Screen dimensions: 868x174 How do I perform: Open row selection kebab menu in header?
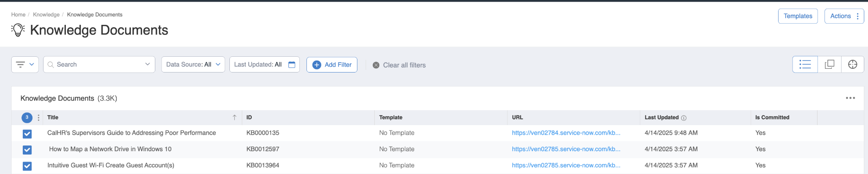pyautogui.click(x=39, y=118)
